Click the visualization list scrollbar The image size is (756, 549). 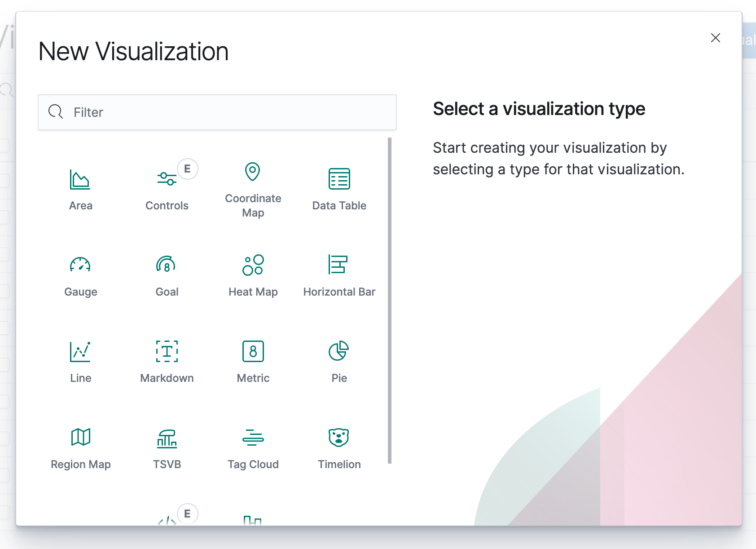pyautogui.click(x=390, y=301)
